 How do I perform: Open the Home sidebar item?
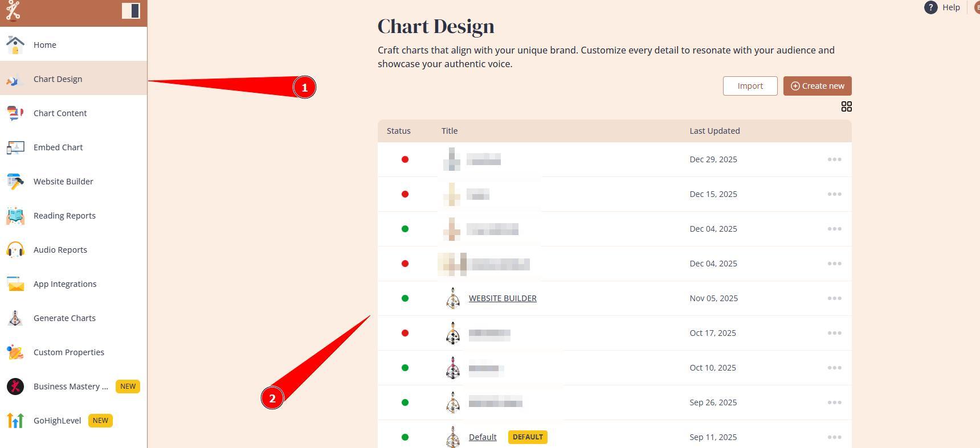44,45
